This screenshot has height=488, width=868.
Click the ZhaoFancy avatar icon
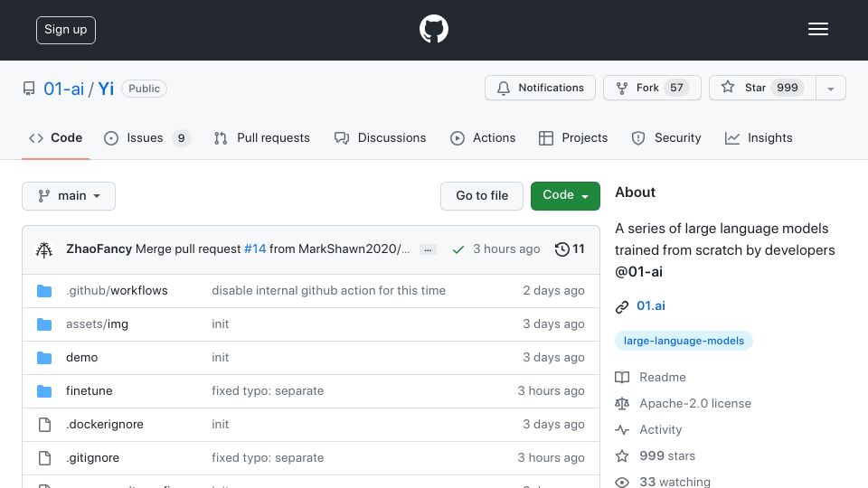point(44,249)
